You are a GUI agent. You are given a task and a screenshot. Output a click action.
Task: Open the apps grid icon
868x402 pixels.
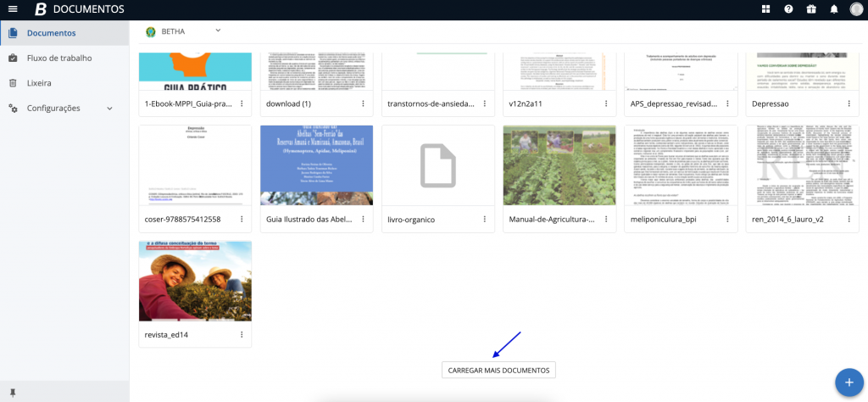click(766, 9)
